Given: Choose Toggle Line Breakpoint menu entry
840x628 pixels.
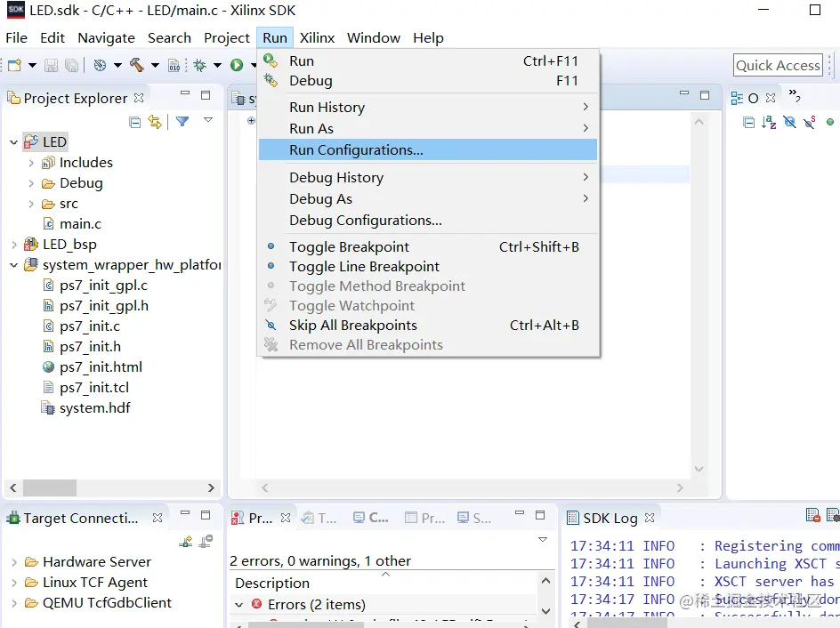Looking at the screenshot, I should click(427, 266).
